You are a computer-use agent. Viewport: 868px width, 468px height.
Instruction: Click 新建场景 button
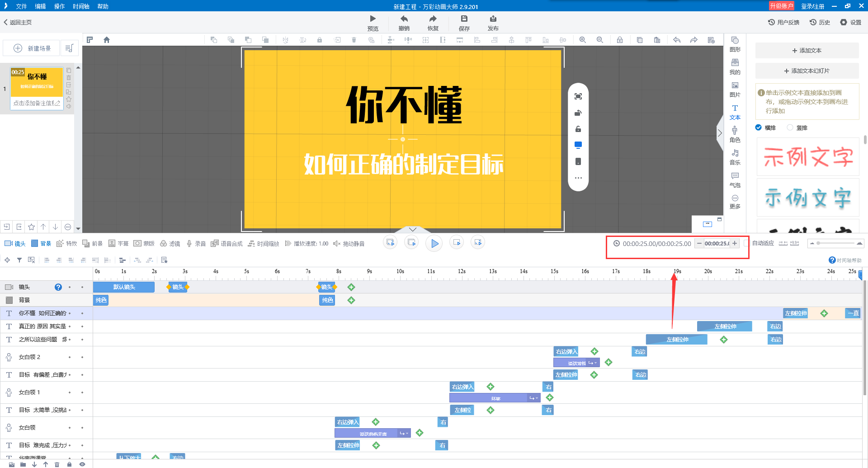[x=32, y=48]
